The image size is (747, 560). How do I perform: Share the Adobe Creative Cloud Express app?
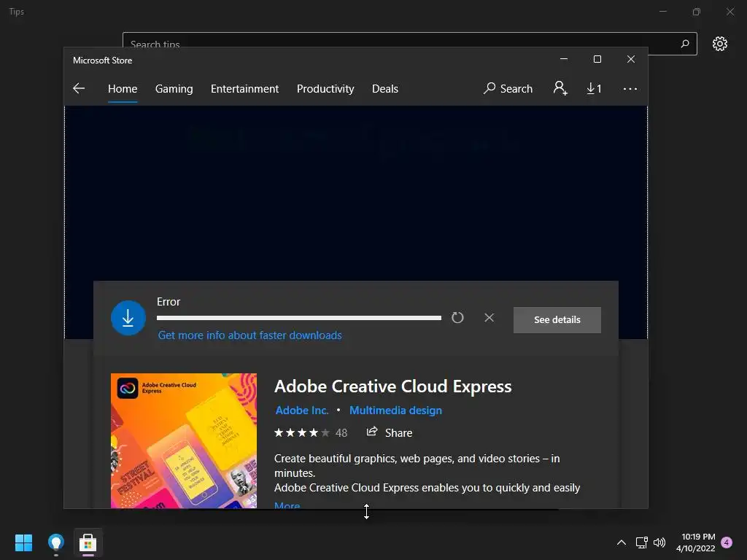click(390, 432)
